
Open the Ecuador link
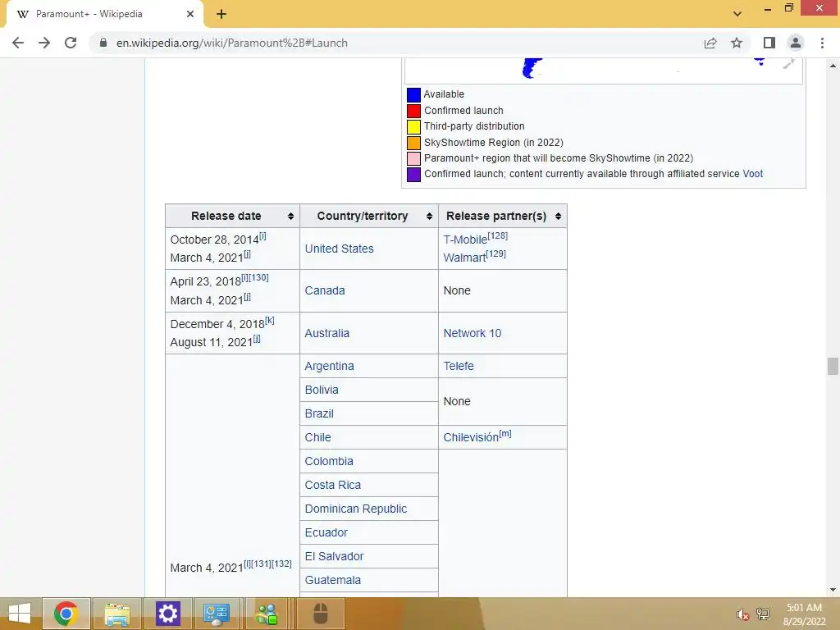(326, 532)
